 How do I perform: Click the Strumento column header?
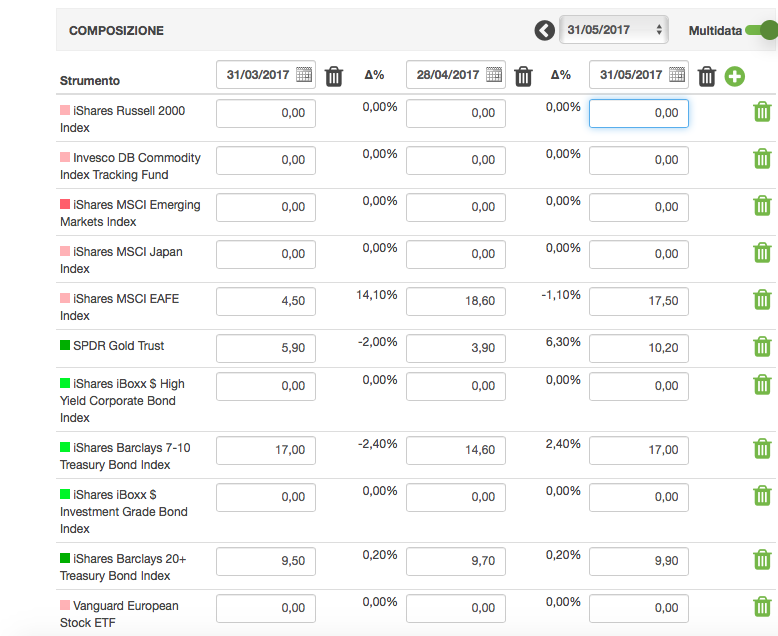(90, 80)
